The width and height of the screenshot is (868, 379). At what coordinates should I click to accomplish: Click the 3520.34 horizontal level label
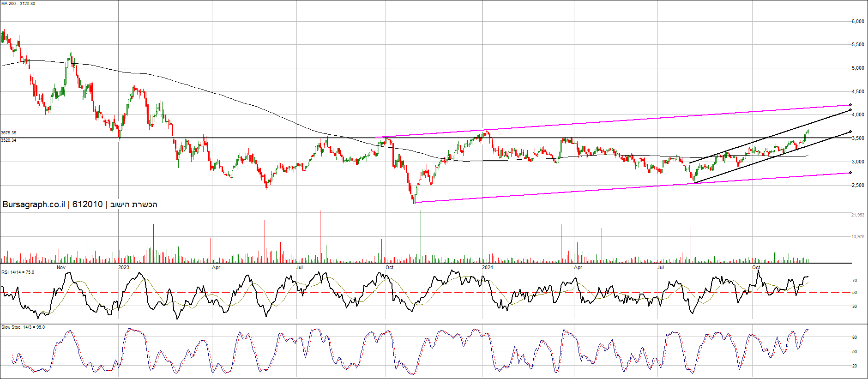pyautogui.click(x=9, y=140)
